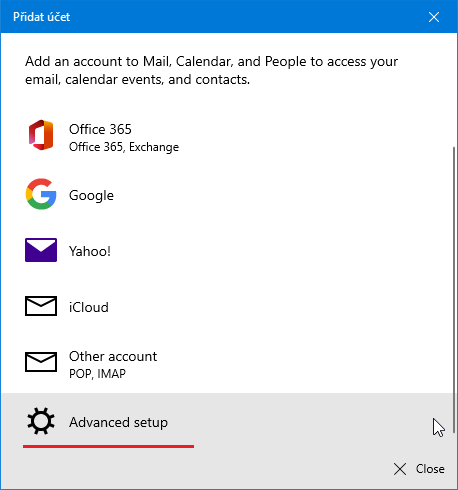The height and width of the screenshot is (490, 458).
Task: Click the Google logo icon
Action: 41,194
